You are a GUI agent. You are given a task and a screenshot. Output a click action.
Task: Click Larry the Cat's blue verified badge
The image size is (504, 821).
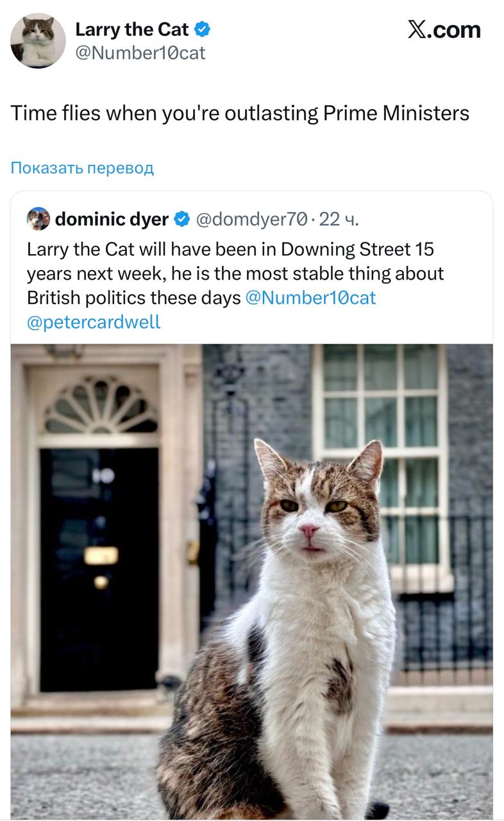click(x=203, y=30)
